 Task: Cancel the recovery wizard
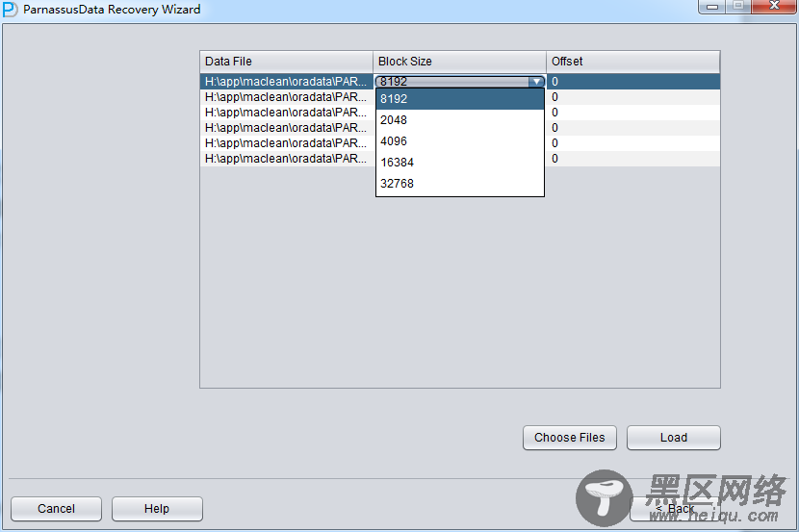click(x=56, y=509)
